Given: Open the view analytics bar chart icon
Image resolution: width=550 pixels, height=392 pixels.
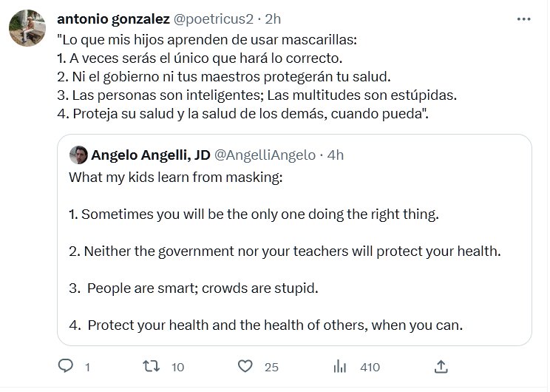Looking at the screenshot, I should [x=341, y=366].
